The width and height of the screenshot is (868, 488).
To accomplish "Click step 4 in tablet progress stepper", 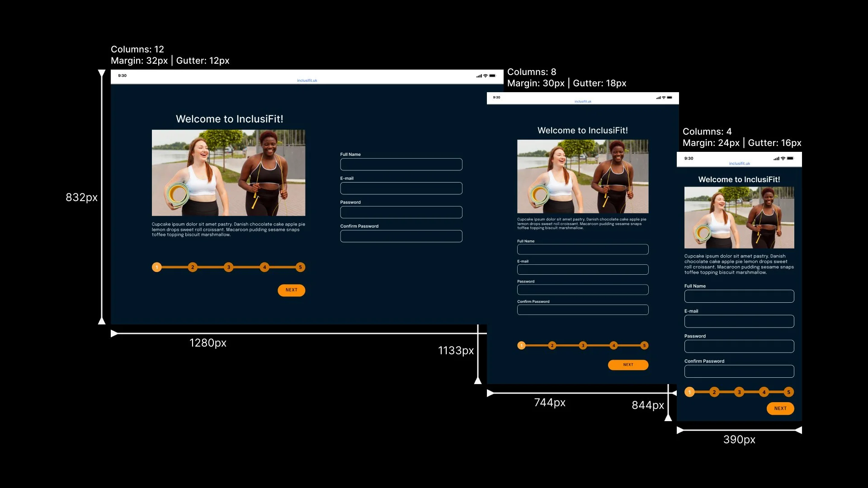I will (x=613, y=346).
